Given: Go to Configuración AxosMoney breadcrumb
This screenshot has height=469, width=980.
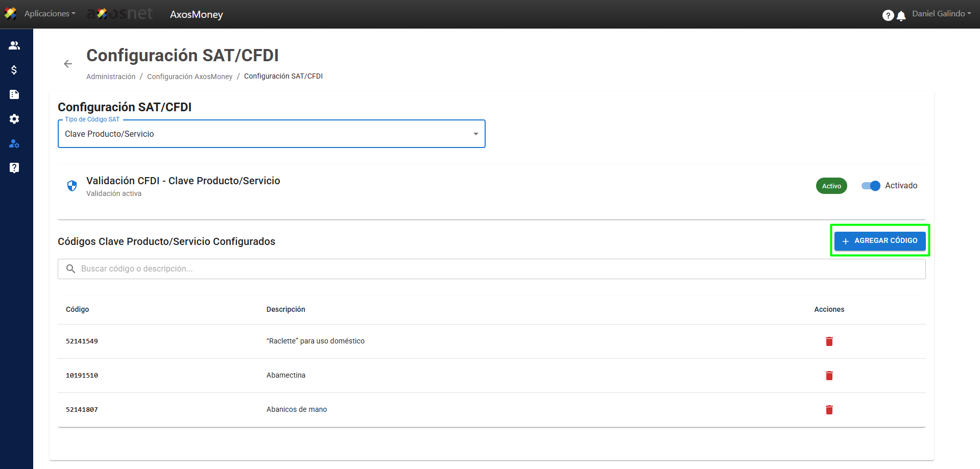Looking at the screenshot, I should click(189, 77).
